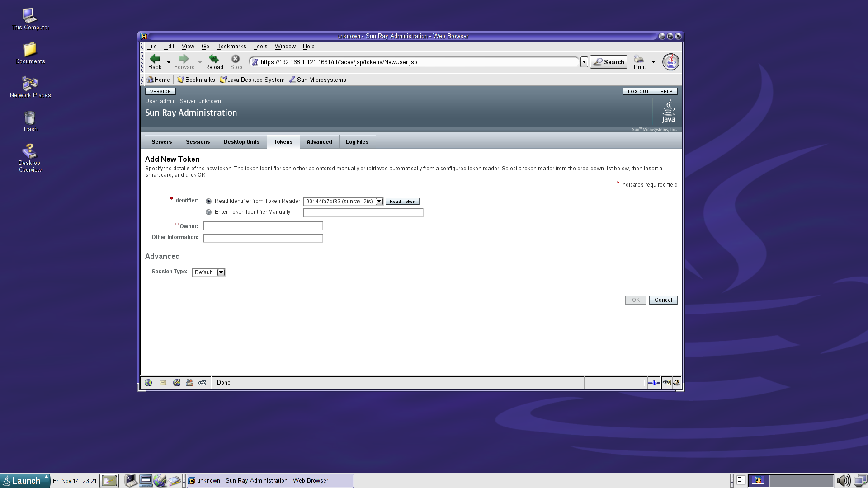The height and width of the screenshot is (488, 868).
Task: Select Read Identifier from Token Reader radio
Action: tap(208, 202)
